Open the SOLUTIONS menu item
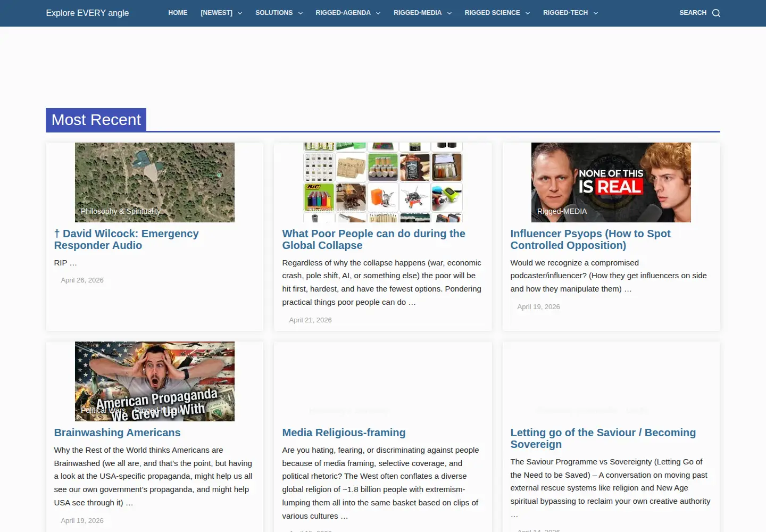Image resolution: width=766 pixels, height=532 pixels. pos(274,13)
